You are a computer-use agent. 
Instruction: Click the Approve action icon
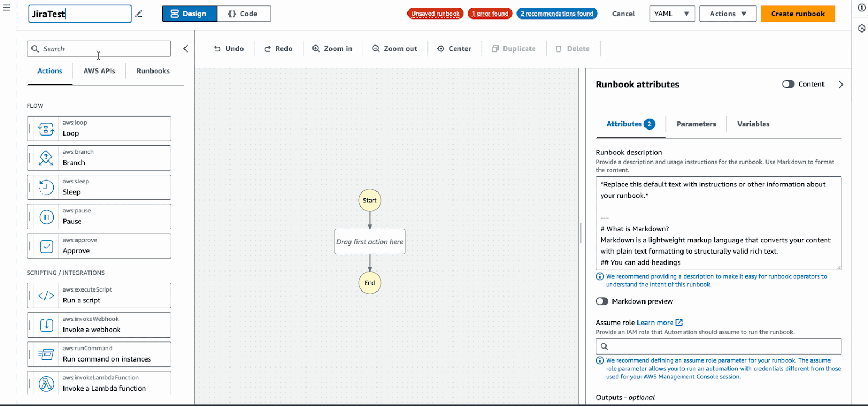pos(46,246)
